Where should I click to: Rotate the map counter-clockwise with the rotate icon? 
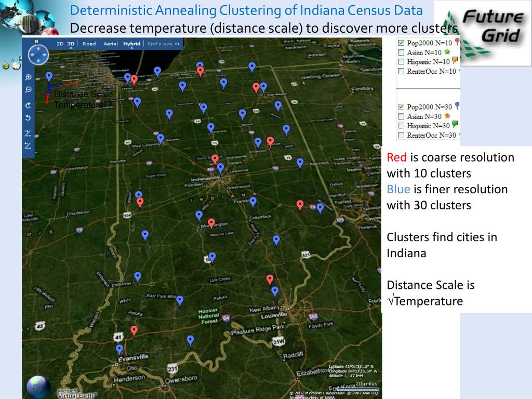(28, 118)
